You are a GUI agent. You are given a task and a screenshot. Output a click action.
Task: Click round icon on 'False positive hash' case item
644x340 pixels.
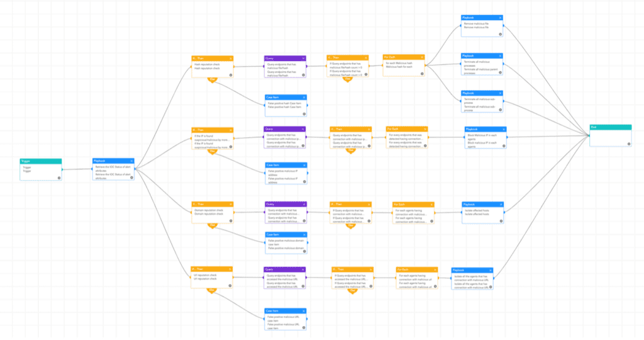click(x=304, y=115)
